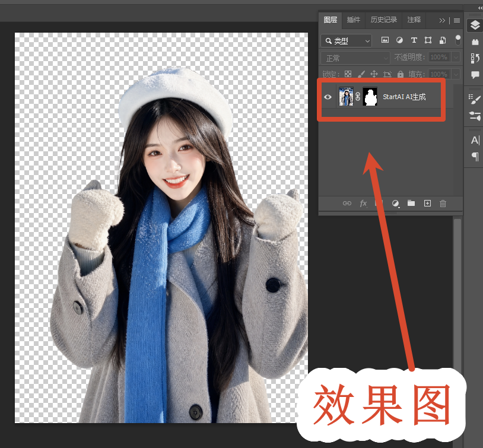Toggle prevent artboard auto-nesting lock
Screen dimensions: 483x448
387,74
